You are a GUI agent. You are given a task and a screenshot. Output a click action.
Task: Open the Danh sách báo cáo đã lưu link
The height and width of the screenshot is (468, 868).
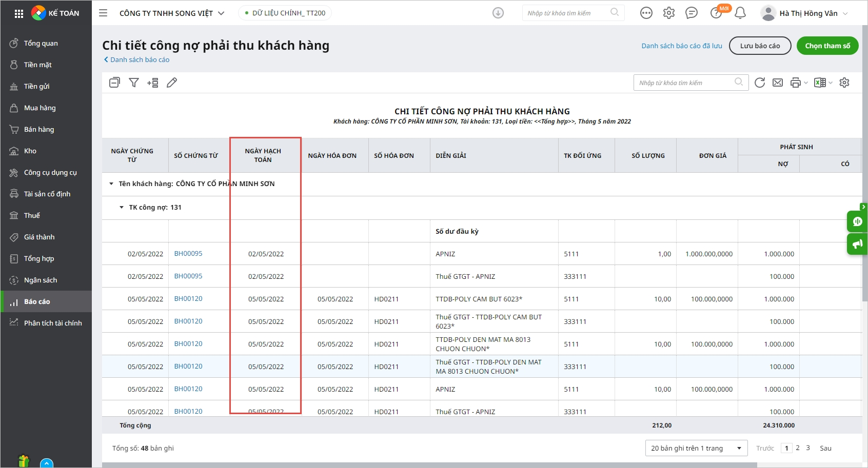pos(681,46)
